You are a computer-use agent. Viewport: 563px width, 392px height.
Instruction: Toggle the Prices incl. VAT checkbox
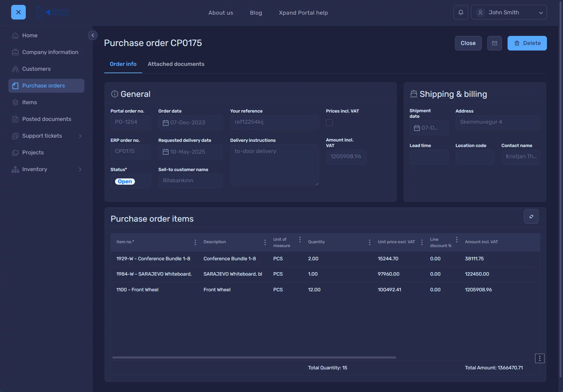pos(329,123)
